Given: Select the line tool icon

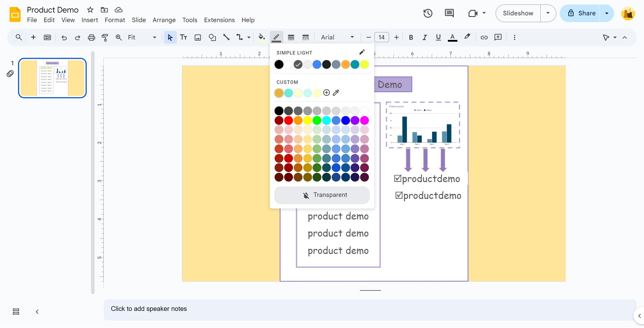Looking at the screenshot, I should tap(226, 37).
